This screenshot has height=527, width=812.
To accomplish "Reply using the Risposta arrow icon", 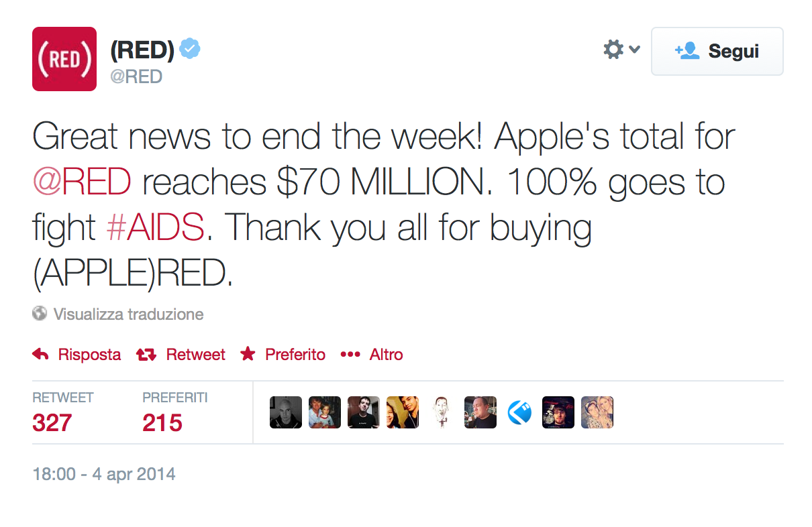I will [41, 354].
